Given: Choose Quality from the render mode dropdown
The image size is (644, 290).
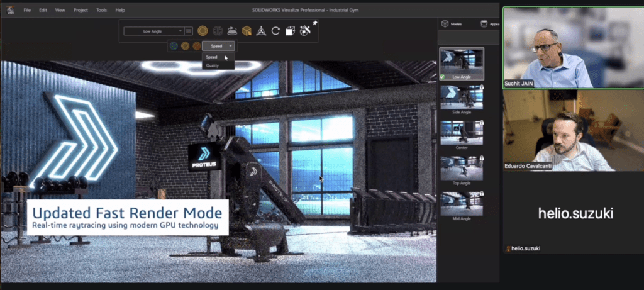Looking at the screenshot, I should pyautogui.click(x=213, y=65).
